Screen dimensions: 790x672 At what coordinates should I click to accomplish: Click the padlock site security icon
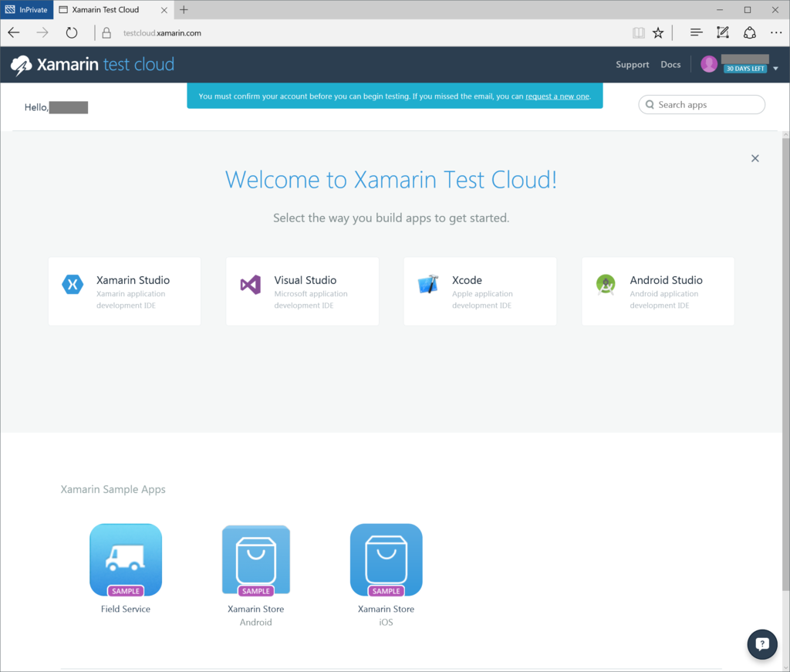click(106, 32)
